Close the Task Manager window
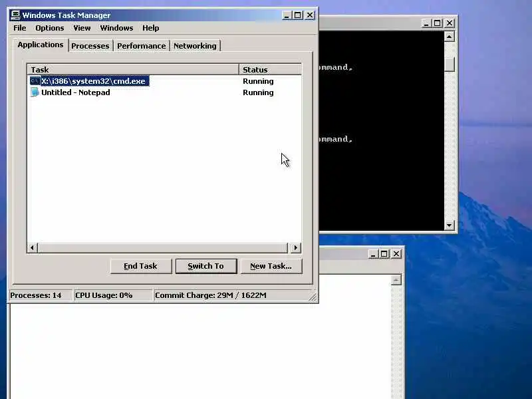The height and width of the screenshot is (399, 532). 310,15
